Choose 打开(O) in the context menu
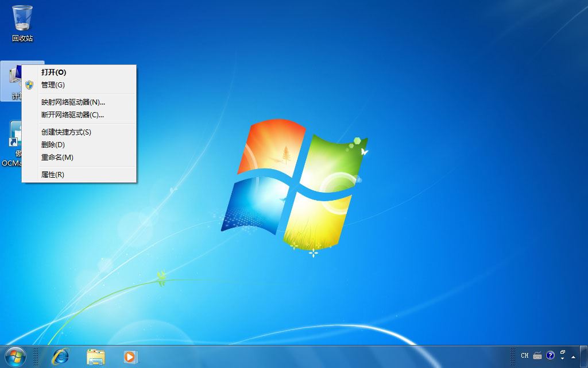The image size is (588, 368). (x=79, y=72)
